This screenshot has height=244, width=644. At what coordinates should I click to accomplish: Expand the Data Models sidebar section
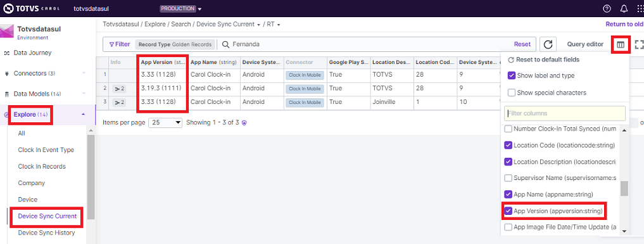click(x=84, y=94)
